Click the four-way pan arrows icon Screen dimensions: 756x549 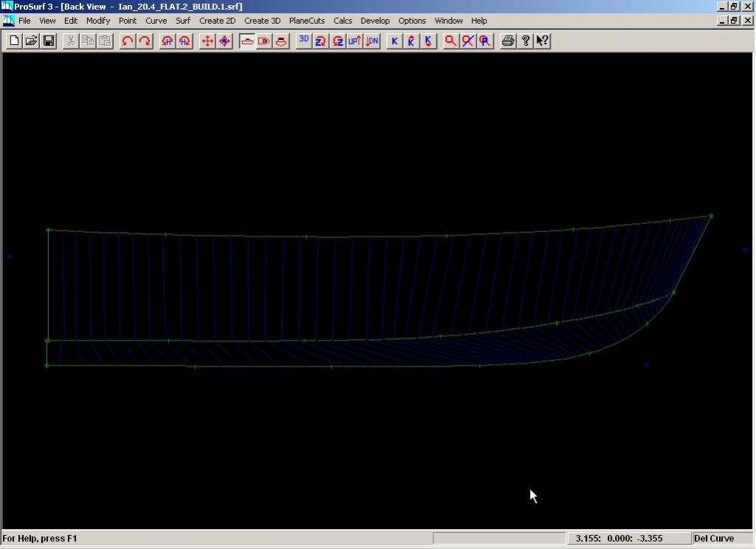coord(207,41)
